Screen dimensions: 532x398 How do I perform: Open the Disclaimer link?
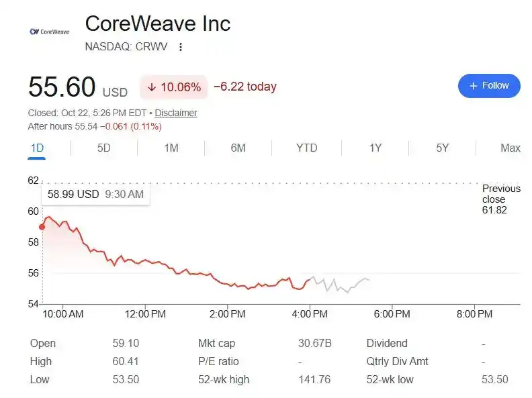176,113
